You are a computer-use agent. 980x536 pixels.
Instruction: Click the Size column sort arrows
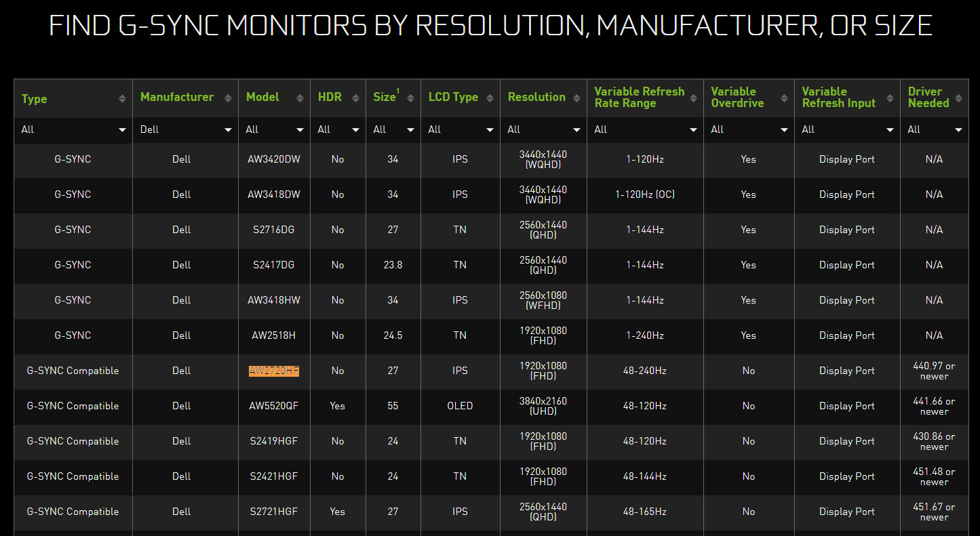click(410, 99)
